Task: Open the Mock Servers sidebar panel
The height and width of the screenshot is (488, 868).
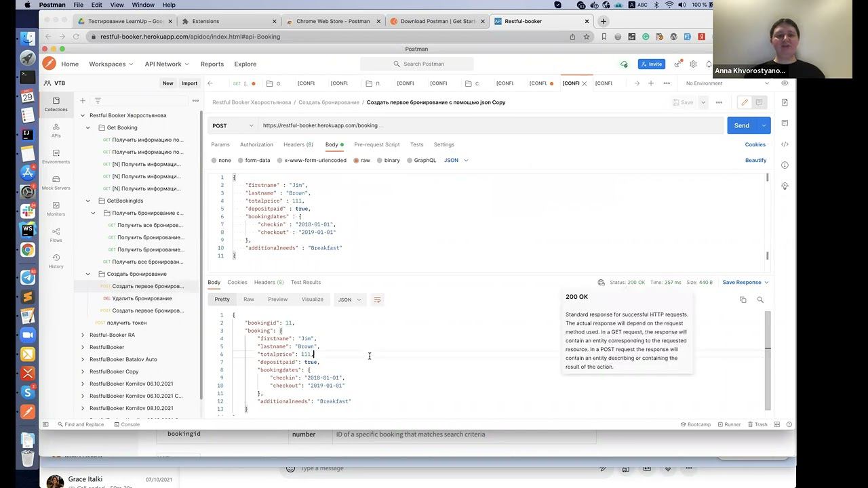Action: [56, 182]
